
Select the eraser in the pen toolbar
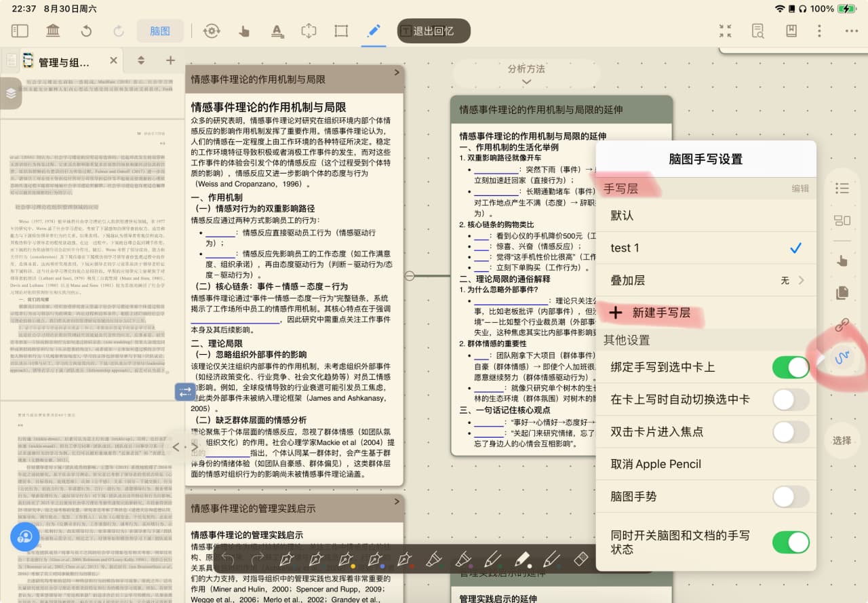point(580,559)
